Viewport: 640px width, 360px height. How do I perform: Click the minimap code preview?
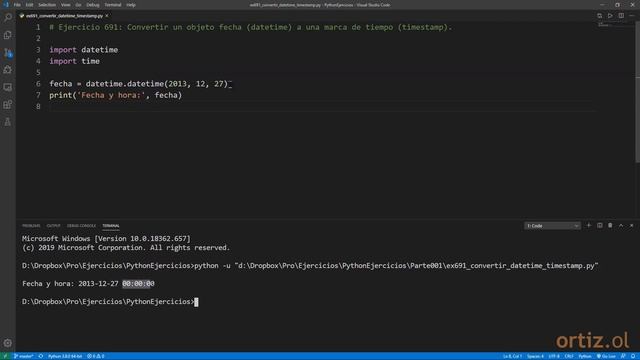(x=603, y=25)
